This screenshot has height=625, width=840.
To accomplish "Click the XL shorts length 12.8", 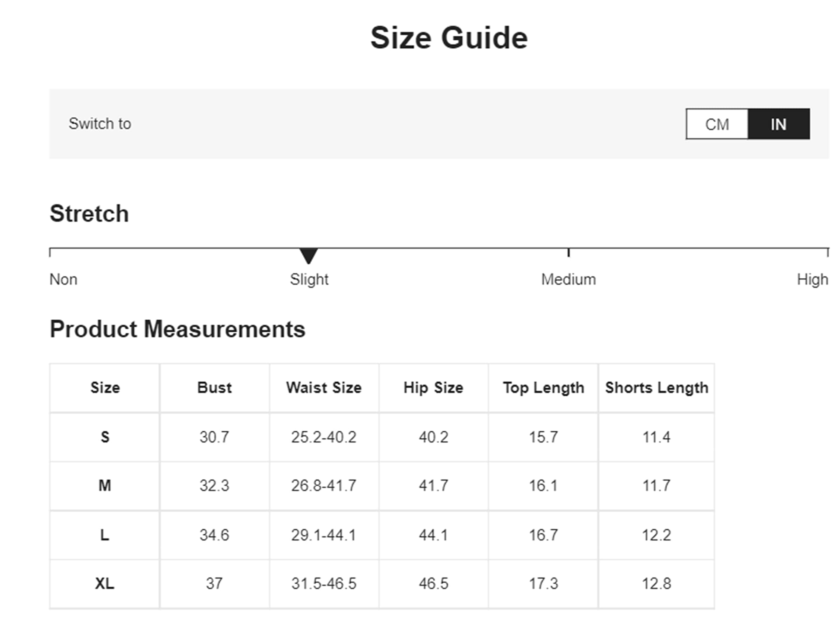I will click(x=656, y=583).
